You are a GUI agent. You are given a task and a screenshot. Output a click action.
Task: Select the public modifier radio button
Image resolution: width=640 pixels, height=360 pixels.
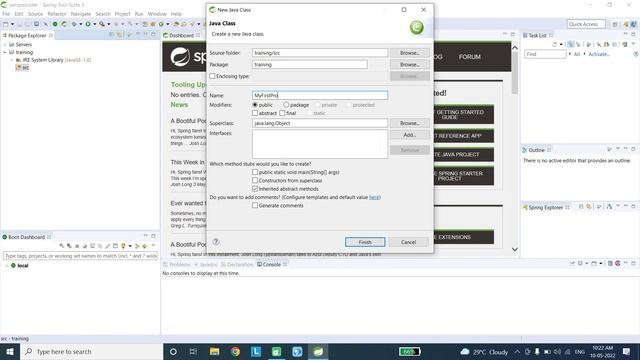point(255,105)
